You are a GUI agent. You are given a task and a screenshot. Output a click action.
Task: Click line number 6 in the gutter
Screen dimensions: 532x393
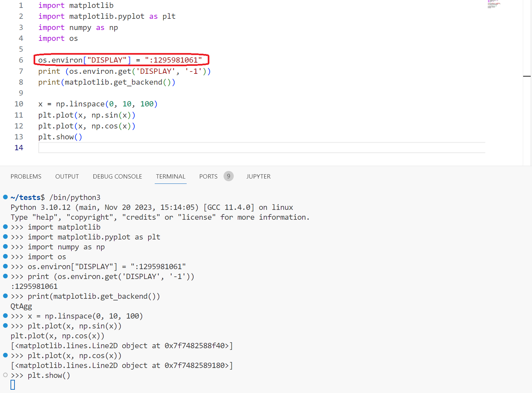pos(21,60)
